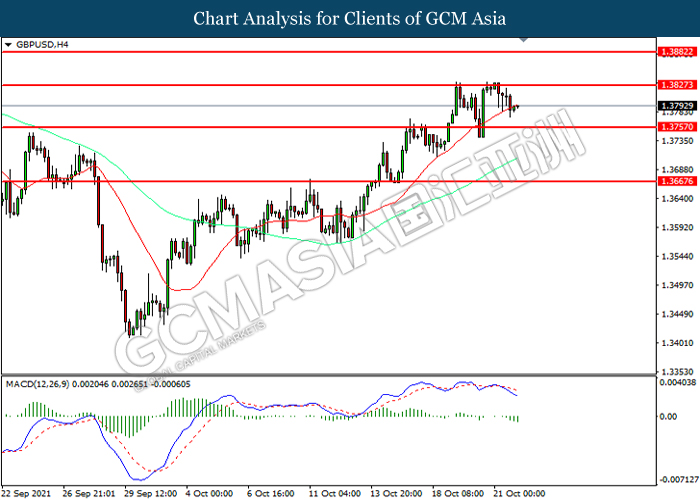The image size is (700, 500).
Task: Click the 1.37570 support price label
Action: (x=677, y=127)
